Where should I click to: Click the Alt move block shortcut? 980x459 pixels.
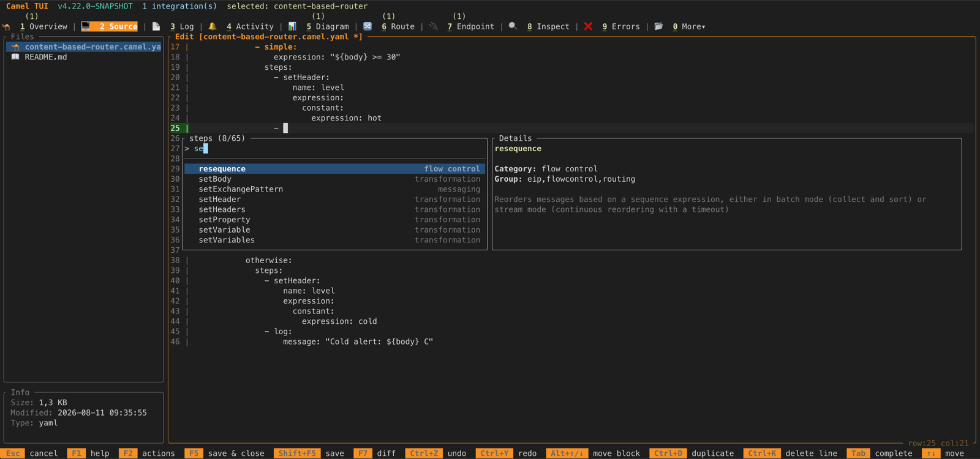593,453
